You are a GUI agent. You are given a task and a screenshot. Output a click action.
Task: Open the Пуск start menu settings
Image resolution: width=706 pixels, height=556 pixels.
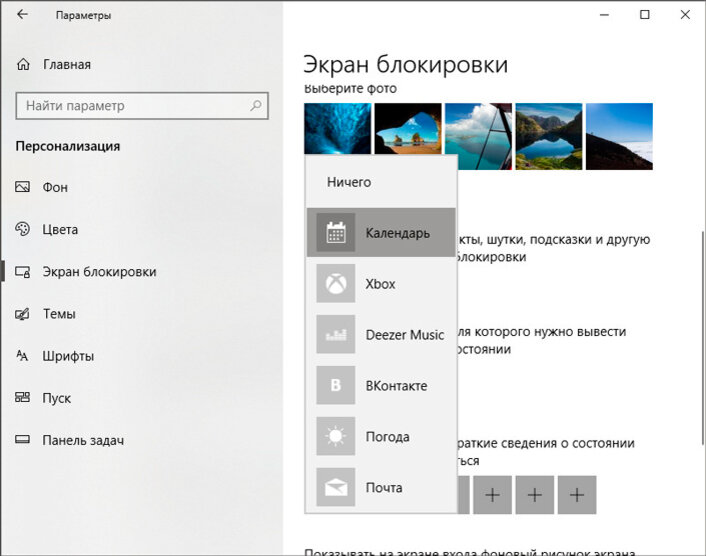[x=56, y=398]
